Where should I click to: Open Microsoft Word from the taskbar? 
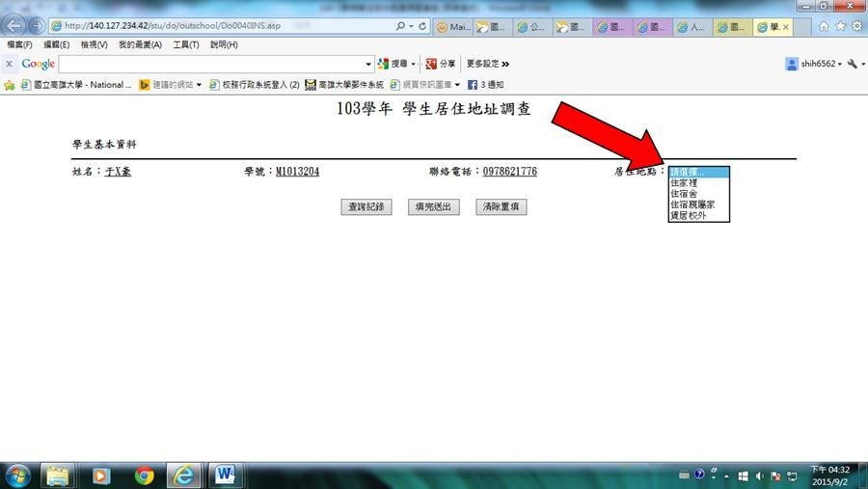226,475
